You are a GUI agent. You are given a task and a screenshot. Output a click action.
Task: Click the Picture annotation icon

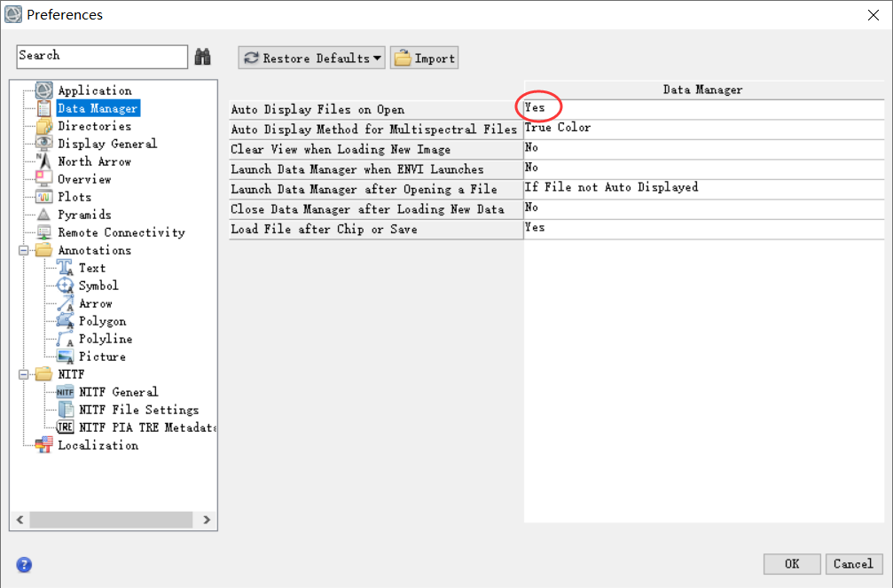pos(65,357)
